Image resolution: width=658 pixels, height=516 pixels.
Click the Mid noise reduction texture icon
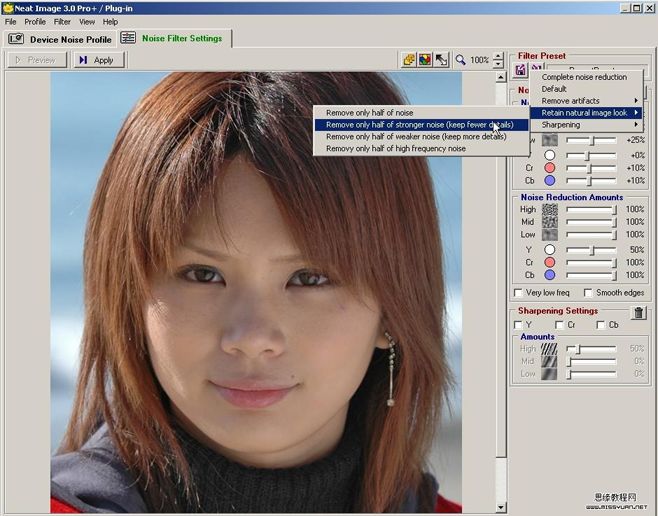coord(550,222)
